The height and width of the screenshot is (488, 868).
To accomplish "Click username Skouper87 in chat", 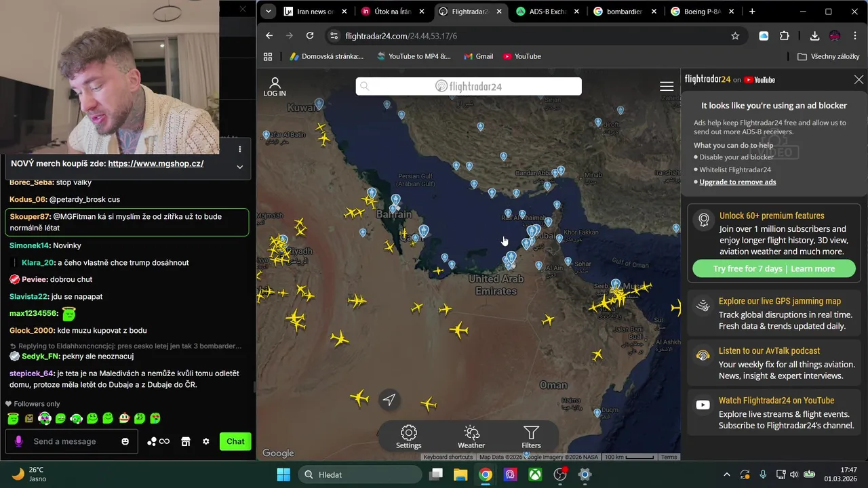I will click(x=30, y=216).
